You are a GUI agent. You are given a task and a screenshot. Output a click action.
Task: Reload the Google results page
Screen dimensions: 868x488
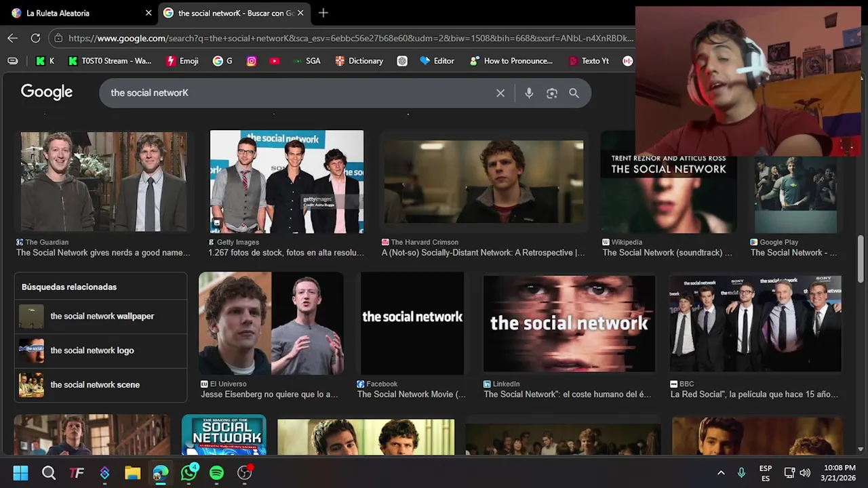(x=35, y=38)
